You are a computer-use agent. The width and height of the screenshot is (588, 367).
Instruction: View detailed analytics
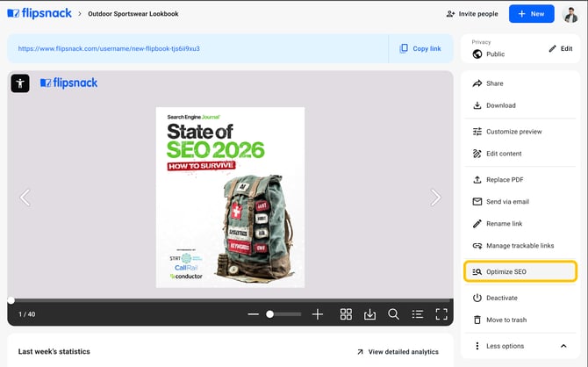tap(398, 351)
